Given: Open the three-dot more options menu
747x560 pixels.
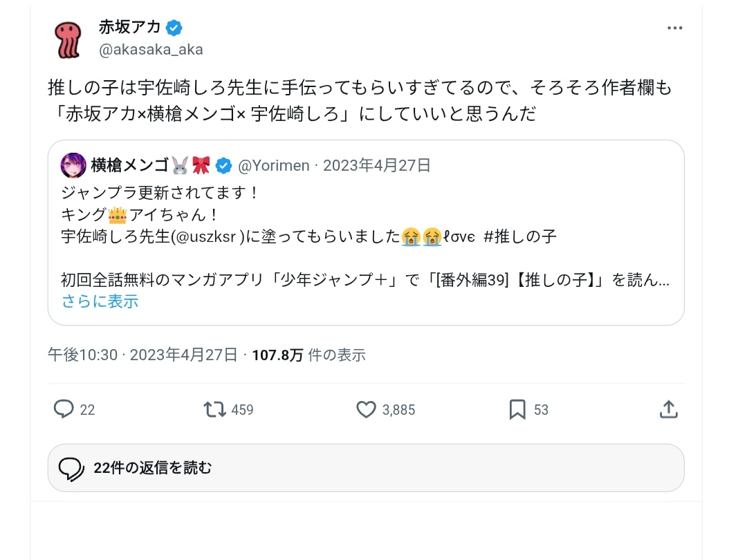Looking at the screenshot, I should [674, 28].
